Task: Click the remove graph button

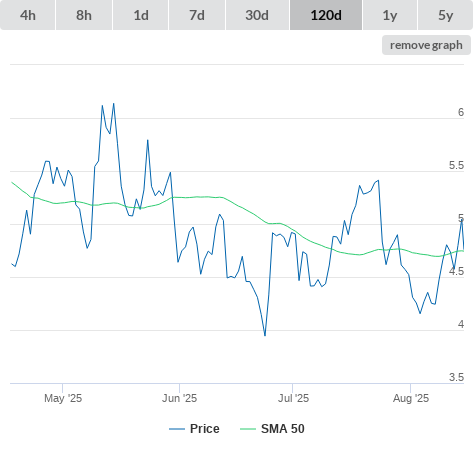Action: [426, 45]
